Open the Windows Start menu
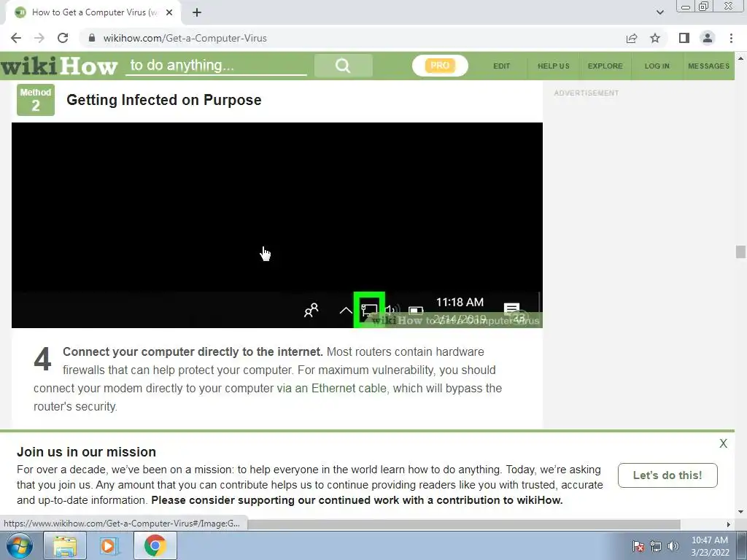This screenshot has height=560, width=747. pos(19,545)
